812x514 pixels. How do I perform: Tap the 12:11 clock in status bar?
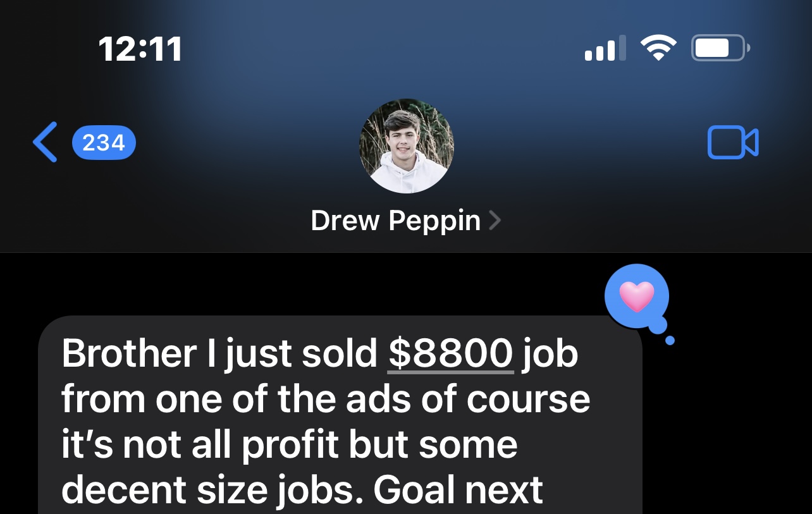[140, 49]
